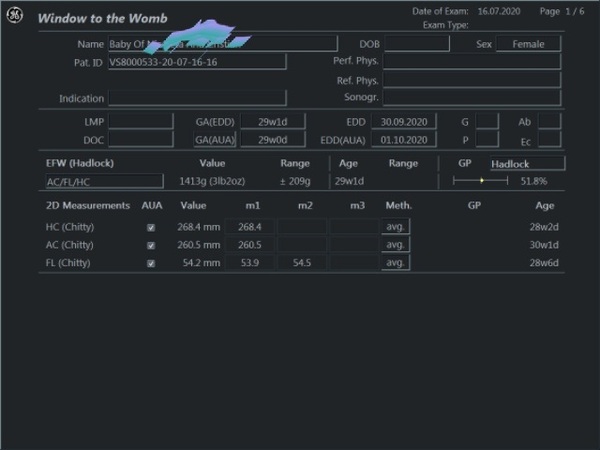Click the AC value 260.5 mm
Image resolution: width=600 pixels, height=450 pixels.
[x=199, y=245]
